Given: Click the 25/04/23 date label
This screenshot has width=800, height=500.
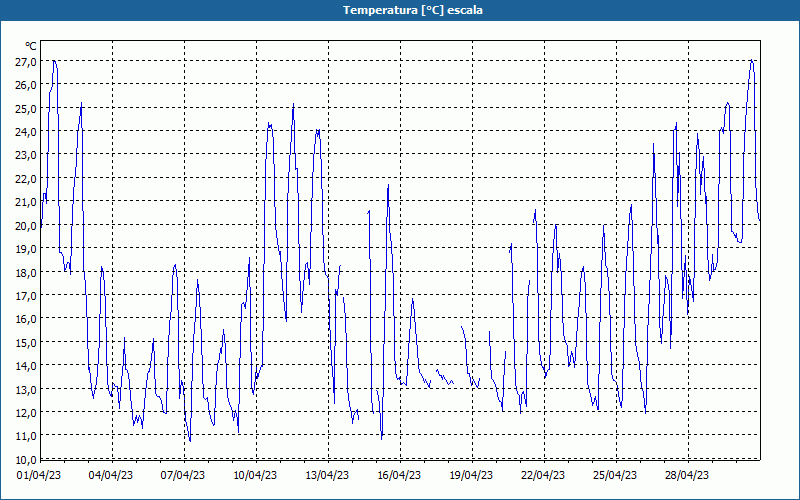Looking at the screenshot, I should (615, 476).
